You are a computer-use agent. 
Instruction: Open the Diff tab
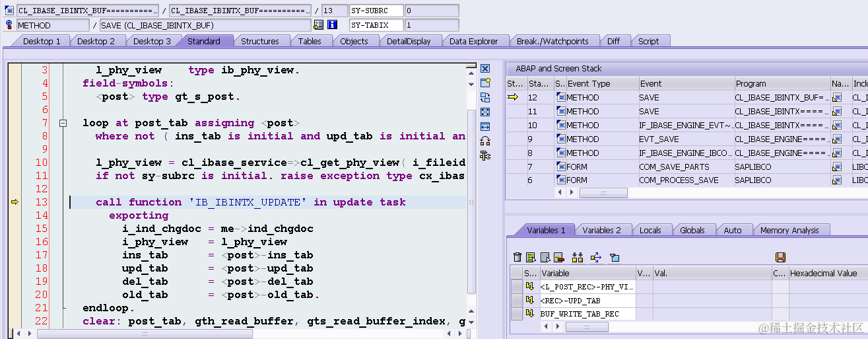pyautogui.click(x=613, y=41)
